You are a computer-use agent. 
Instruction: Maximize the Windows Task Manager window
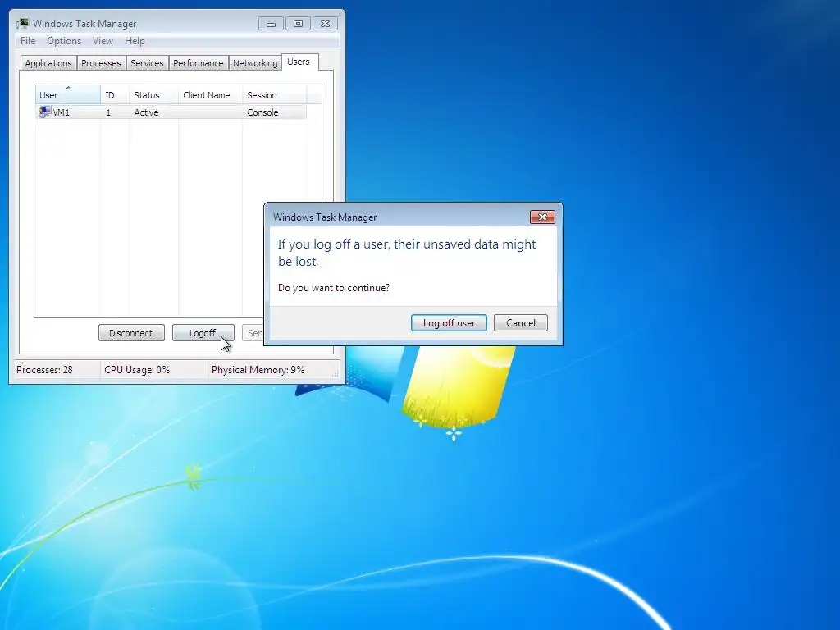[x=298, y=24]
